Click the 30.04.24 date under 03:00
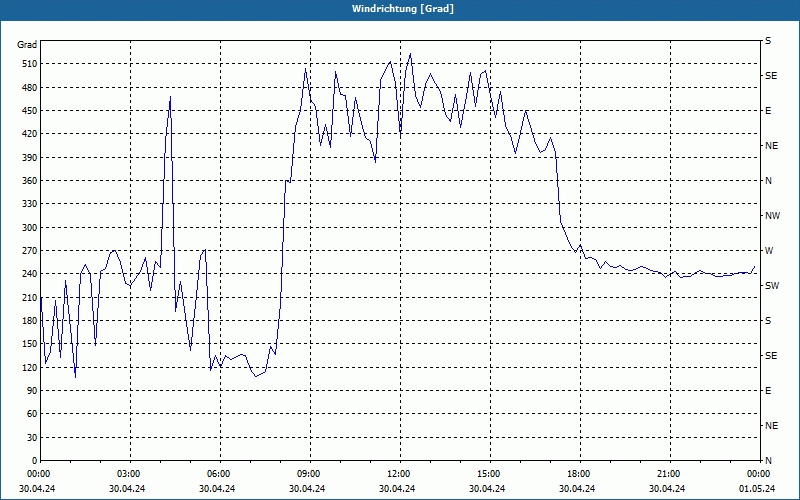This screenshot has width=800, height=500. 127,489
